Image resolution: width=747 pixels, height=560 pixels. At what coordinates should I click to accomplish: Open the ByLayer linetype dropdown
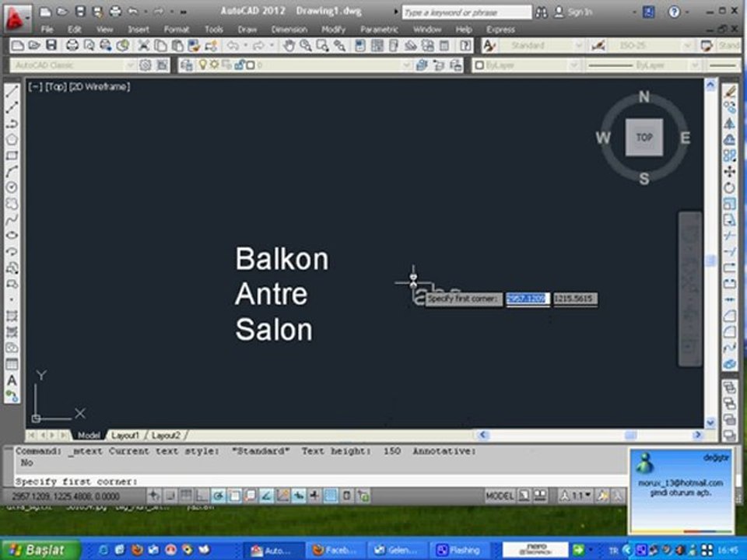point(695,65)
